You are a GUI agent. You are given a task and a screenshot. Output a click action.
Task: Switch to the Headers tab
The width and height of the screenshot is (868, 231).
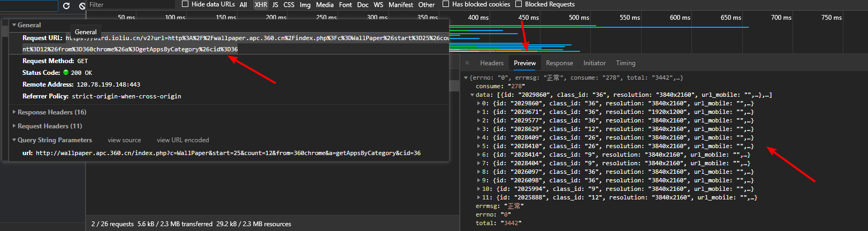coord(492,63)
